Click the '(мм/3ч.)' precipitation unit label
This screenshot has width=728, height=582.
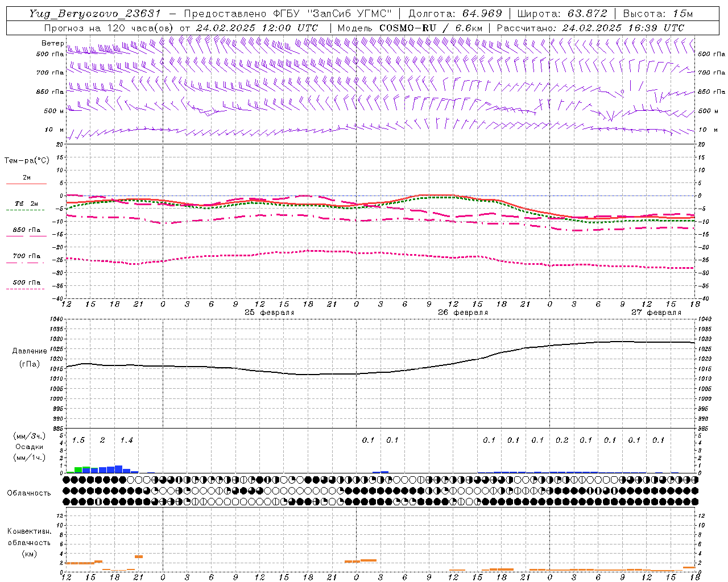click(30, 436)
